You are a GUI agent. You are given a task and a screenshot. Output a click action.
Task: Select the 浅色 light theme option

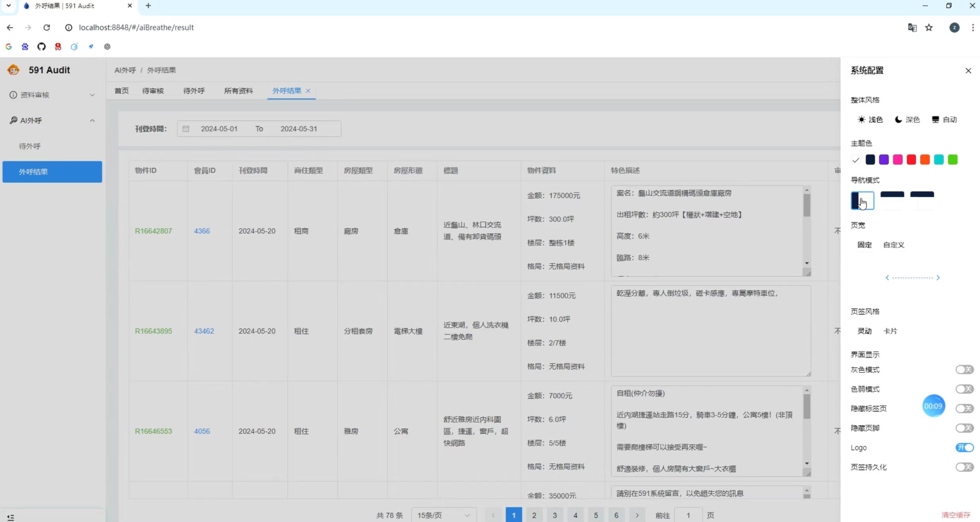coord(870,119)
